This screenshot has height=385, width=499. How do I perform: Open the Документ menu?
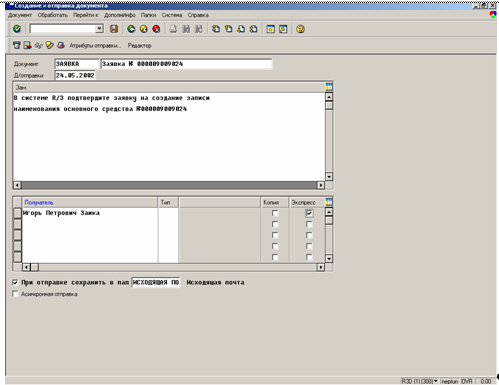(x=20, y=15)
